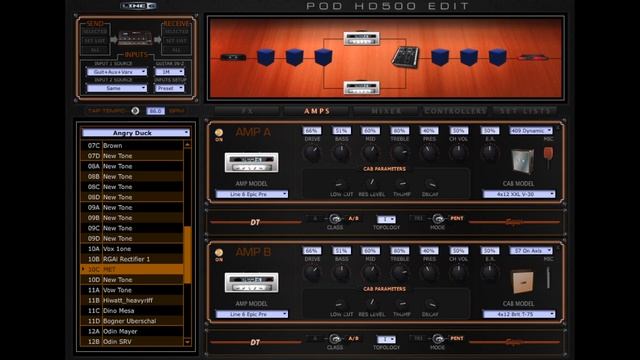Click the first blue FX block in chain

[x=266, y=57]
